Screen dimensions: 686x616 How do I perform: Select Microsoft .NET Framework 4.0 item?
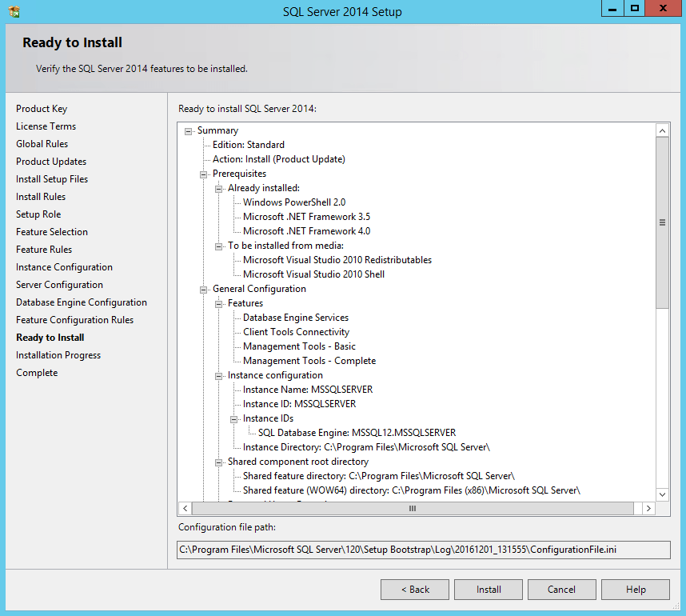[x=306, y=231]
